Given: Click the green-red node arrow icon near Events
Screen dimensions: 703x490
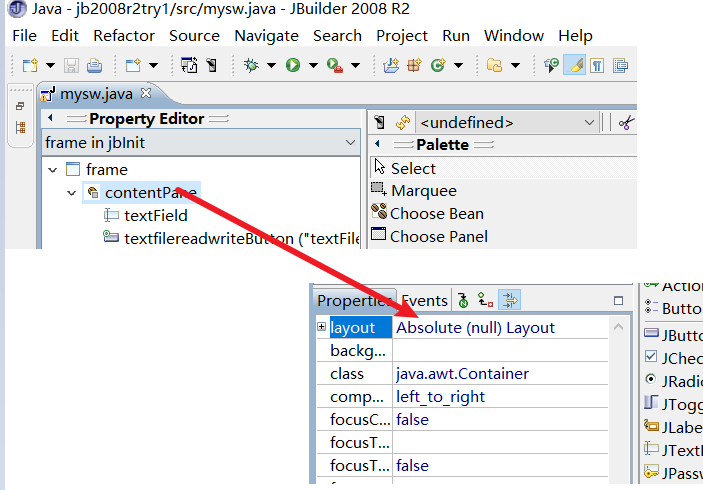Looking at the screenshot, I should tap(486, 300).
